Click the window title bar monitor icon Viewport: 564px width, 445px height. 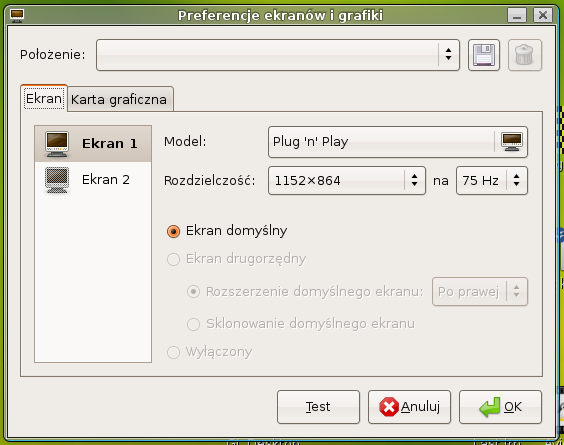(17, 15)
